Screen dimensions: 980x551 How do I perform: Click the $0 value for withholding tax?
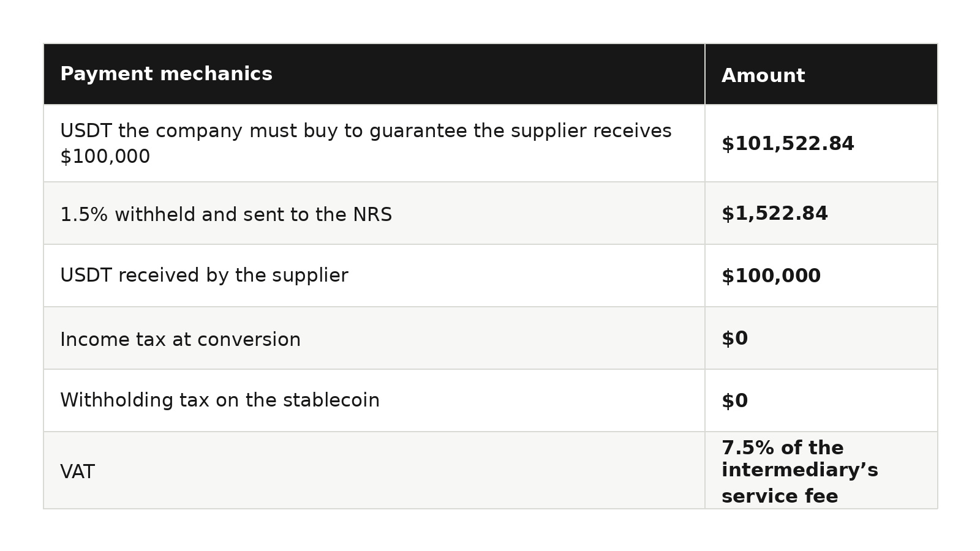click(734, 401)
